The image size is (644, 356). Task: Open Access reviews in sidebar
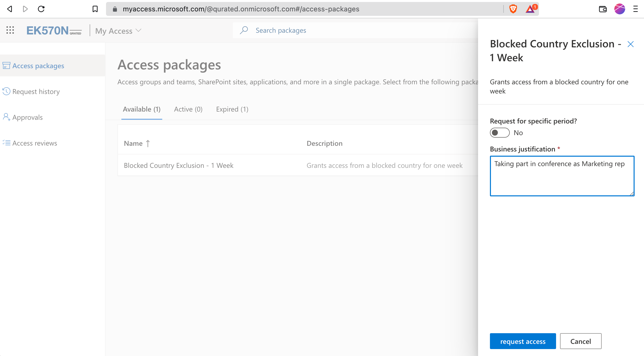(53, 143)
